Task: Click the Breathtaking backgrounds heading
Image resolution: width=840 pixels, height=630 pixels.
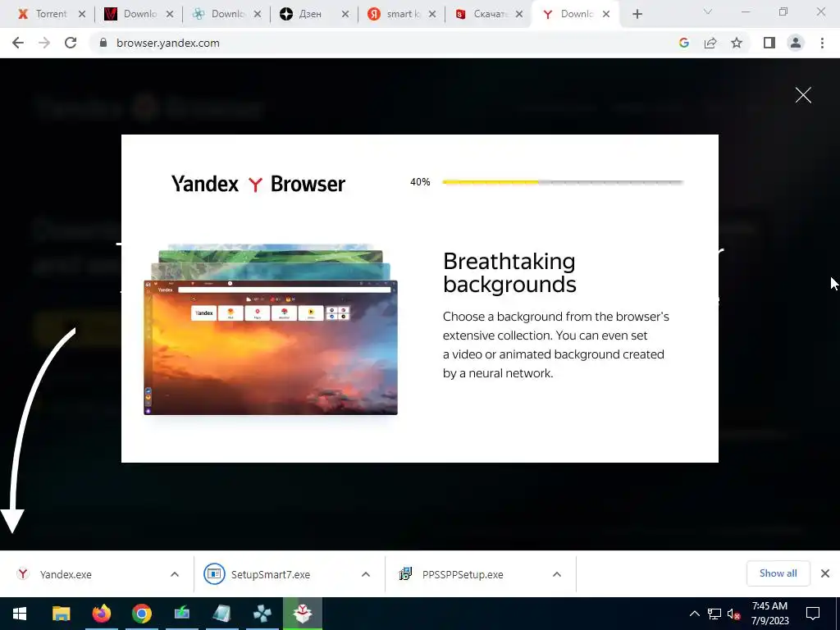Action: pos(509,272)
